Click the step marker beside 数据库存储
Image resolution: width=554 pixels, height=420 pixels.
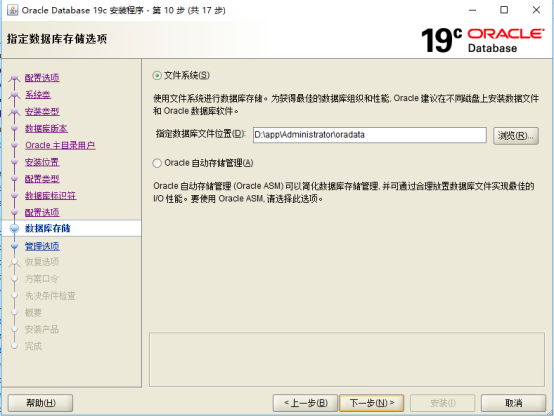coord(14,229)
